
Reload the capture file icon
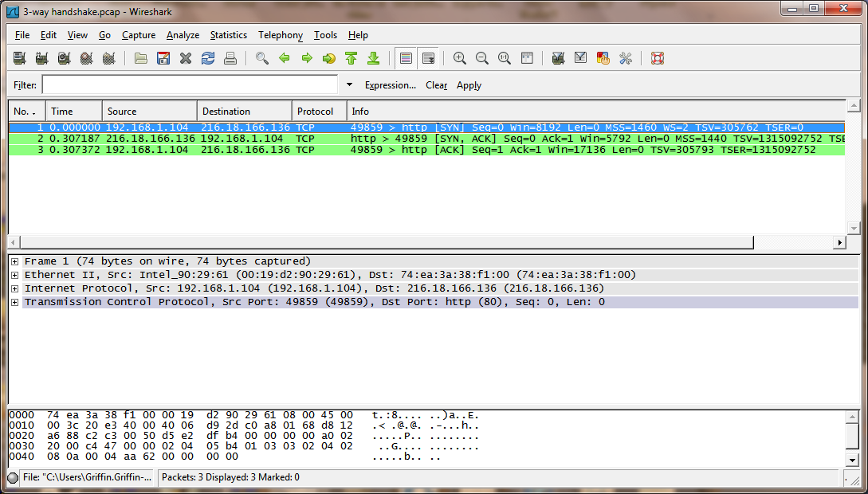[207, 58]
